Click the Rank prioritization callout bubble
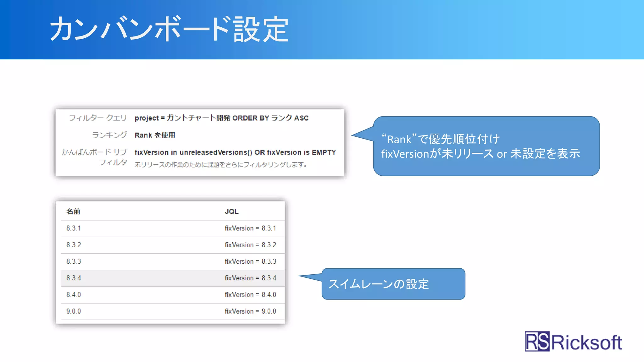 coord(486,146)
